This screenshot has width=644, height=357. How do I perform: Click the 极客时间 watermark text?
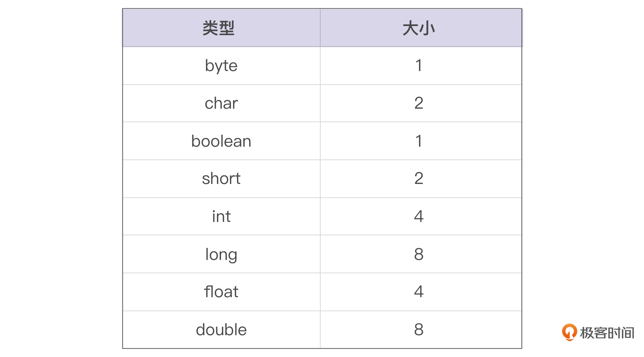point(607,333)
